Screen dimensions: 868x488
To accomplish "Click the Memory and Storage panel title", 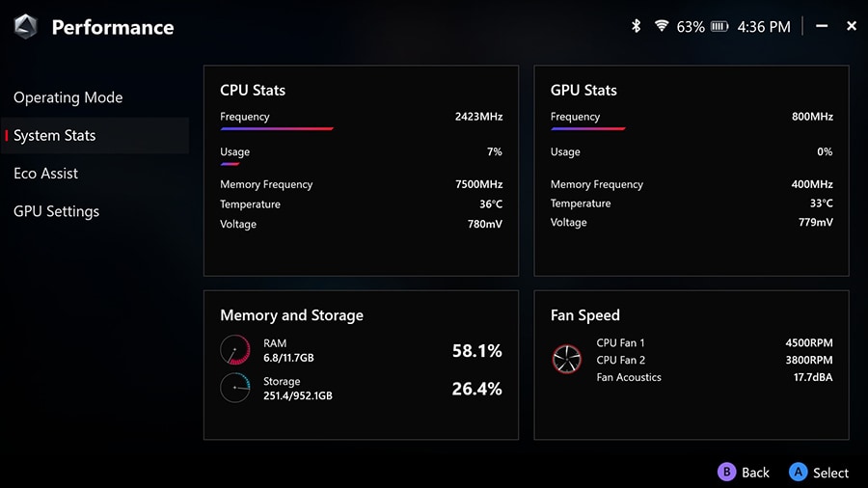I will point(291,315).
